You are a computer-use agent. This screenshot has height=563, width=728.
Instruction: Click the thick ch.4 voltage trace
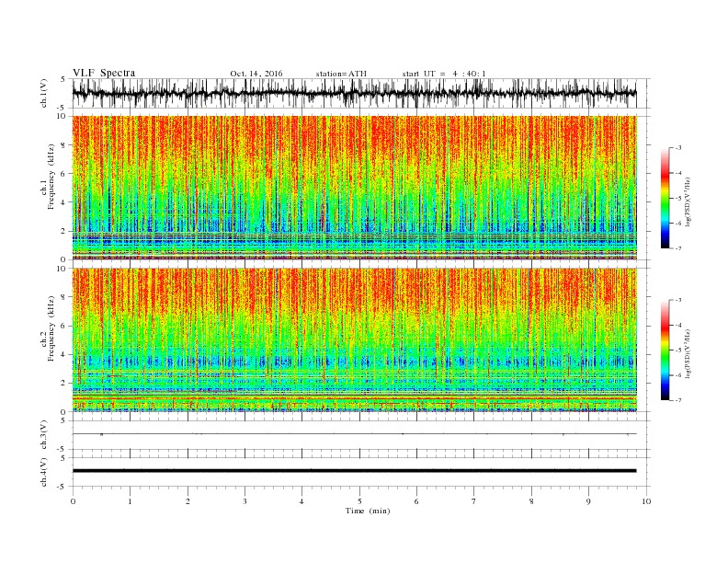pyautogui.click(x=354, y=471)
